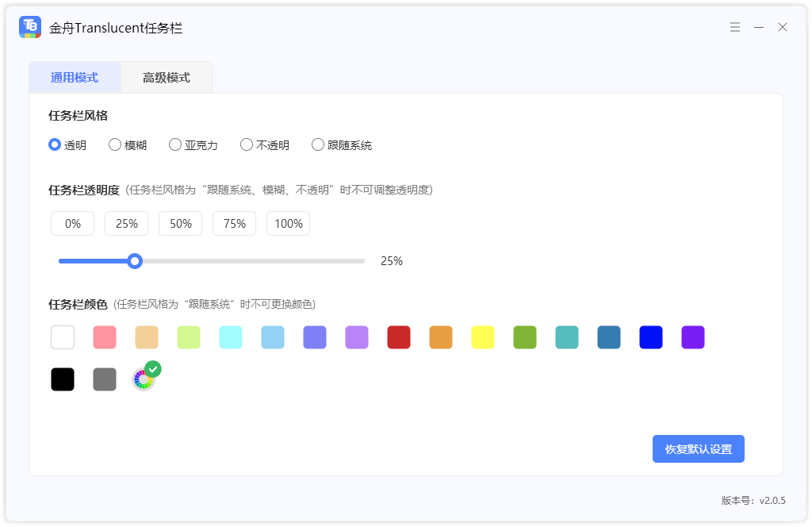
Task: Choose the 0% transparency preset
Action: 73,224
